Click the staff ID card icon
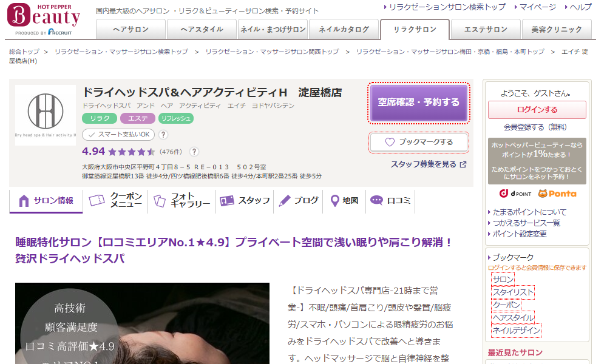Image resolution: width=607 pixels, height=364 pixels. [227, 200]
